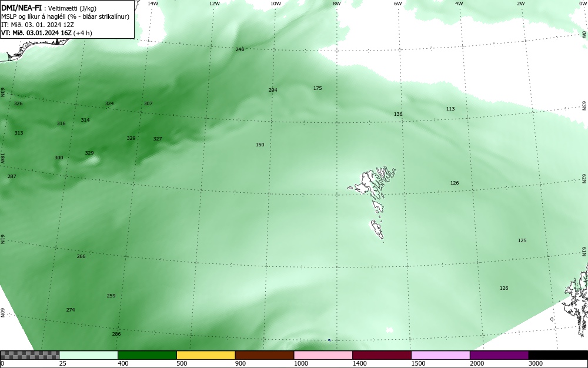Click the 60N latitude label on the left edge
Image resolution: width=588 pixels, height=368 pixels.
pos(2,313)
